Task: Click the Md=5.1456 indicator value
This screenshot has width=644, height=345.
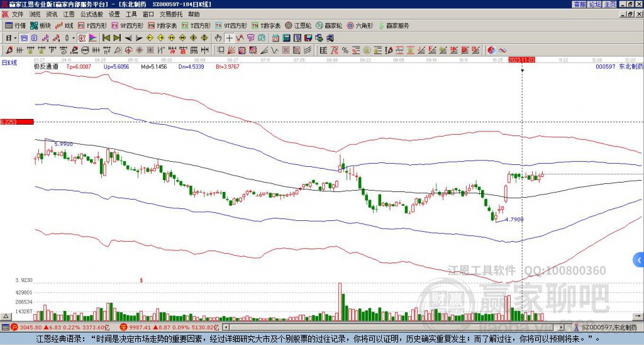Action: tap(154, 66)
